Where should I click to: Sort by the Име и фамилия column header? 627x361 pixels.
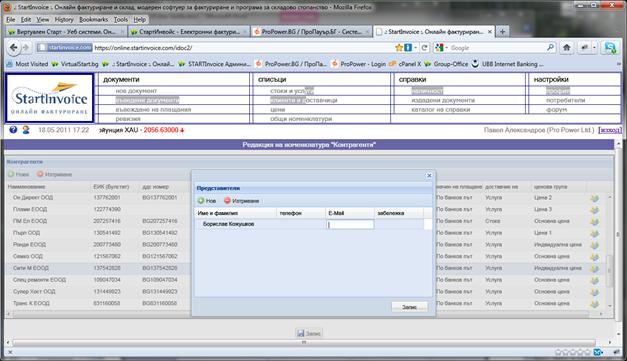click(235, 213)
